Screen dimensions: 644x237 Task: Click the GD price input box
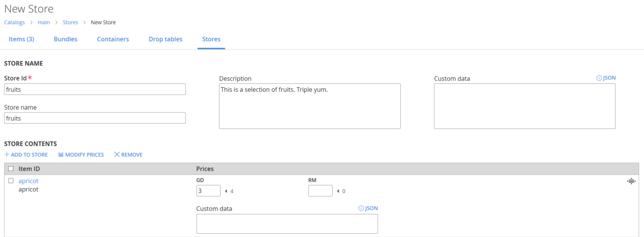208,191
